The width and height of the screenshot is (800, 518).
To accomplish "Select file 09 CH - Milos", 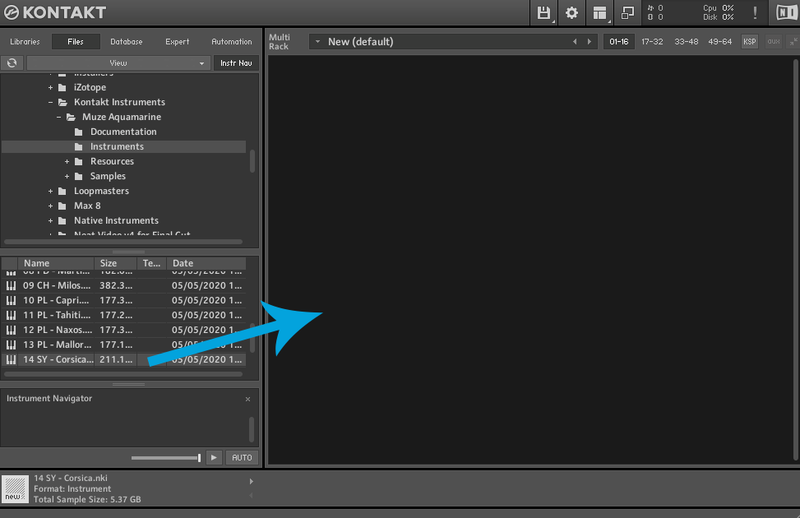I will tap(124, 285).
